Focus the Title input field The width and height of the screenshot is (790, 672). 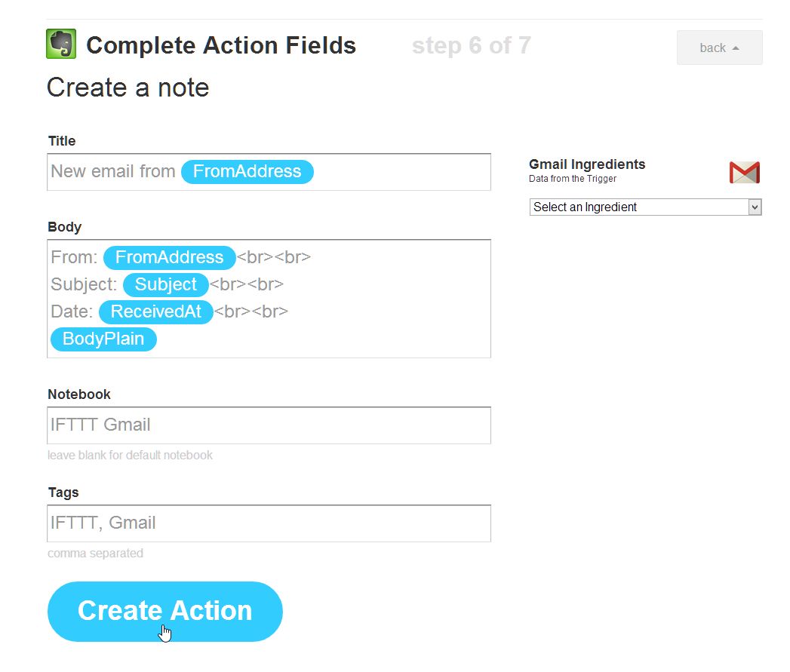269,172
